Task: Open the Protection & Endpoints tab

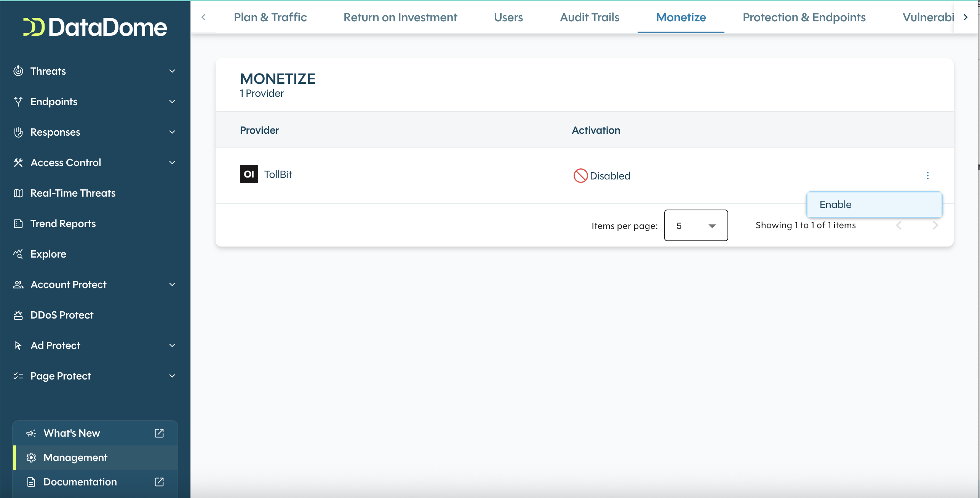Action: click(x=804, y=17)
